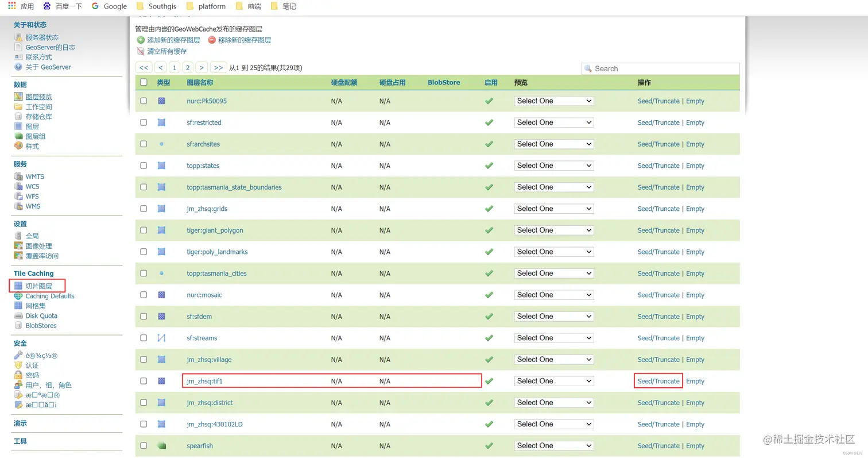
Task: Click the Search input field
Action: tap(660, 68)
